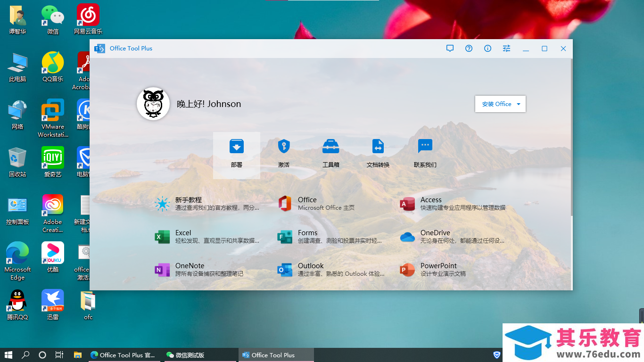
Task: Launch the OneDrive app entry
Action: click(453, 237)
